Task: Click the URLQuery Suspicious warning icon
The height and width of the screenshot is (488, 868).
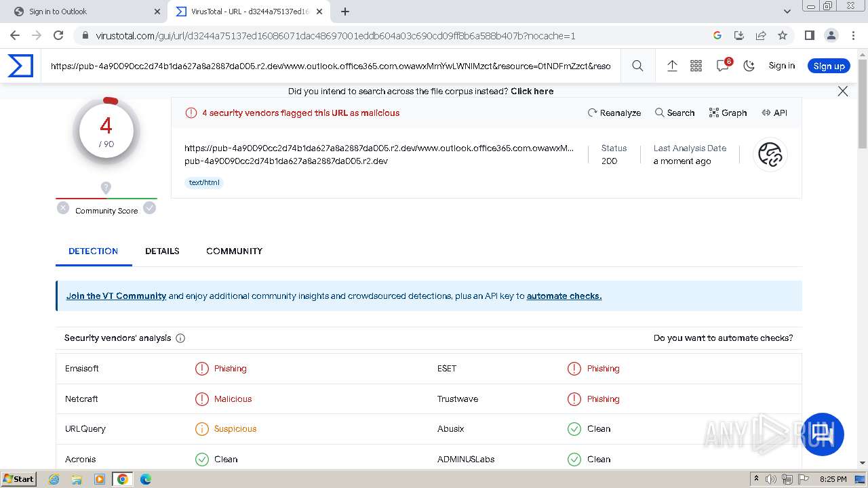Action: [x=202, y=429]
